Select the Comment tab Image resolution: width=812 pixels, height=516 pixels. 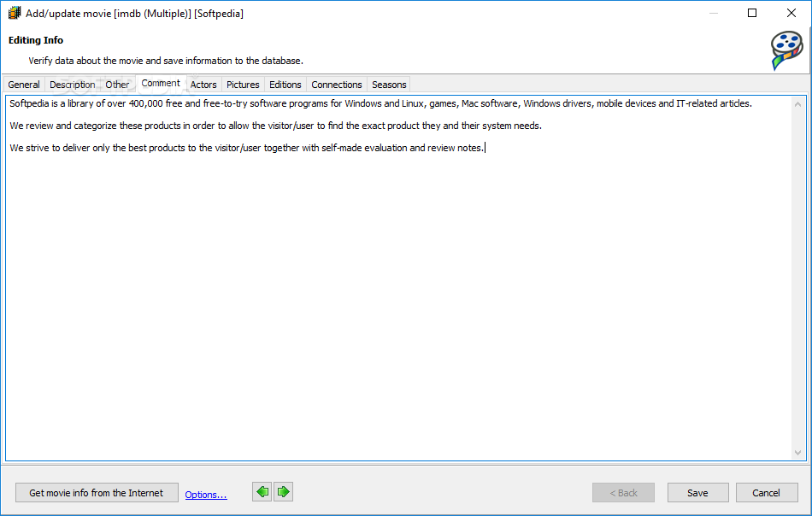(x=161, y=84)
